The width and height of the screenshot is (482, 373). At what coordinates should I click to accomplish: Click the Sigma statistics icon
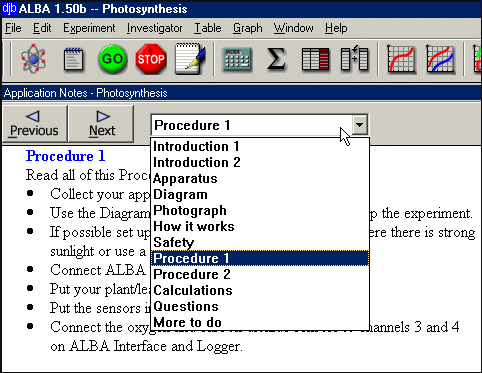276,59
